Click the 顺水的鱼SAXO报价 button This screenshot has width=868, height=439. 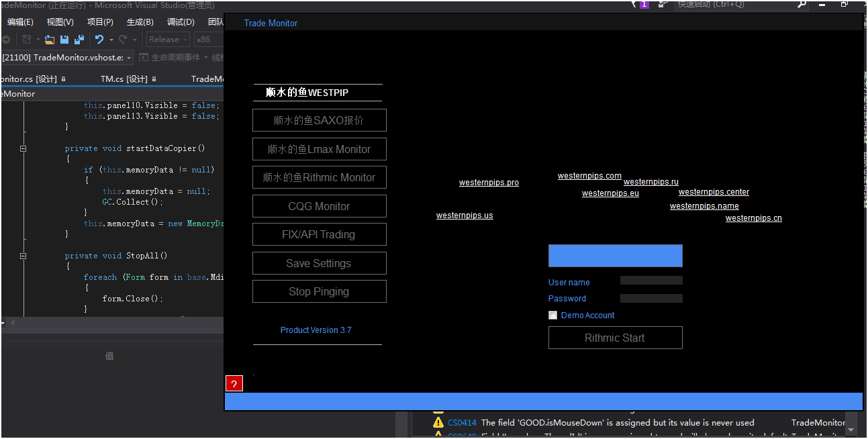click(x=320, y=120)
